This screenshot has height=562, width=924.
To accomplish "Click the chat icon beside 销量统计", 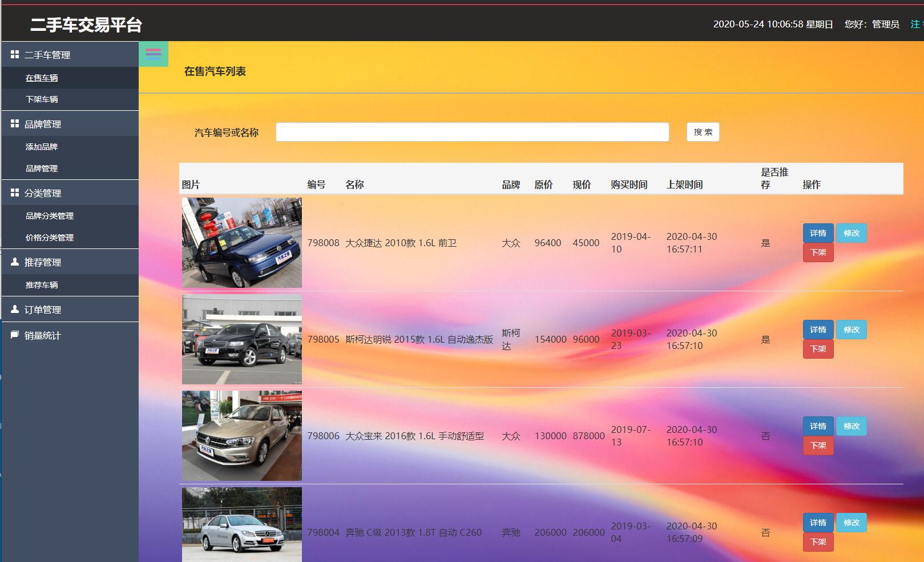I will (14, 335).
